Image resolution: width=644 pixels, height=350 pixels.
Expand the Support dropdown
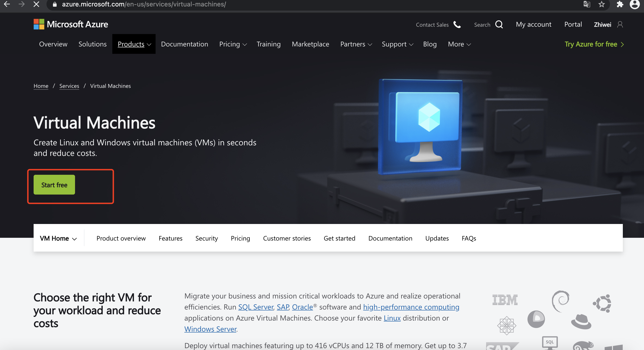[x=397, y=44]
